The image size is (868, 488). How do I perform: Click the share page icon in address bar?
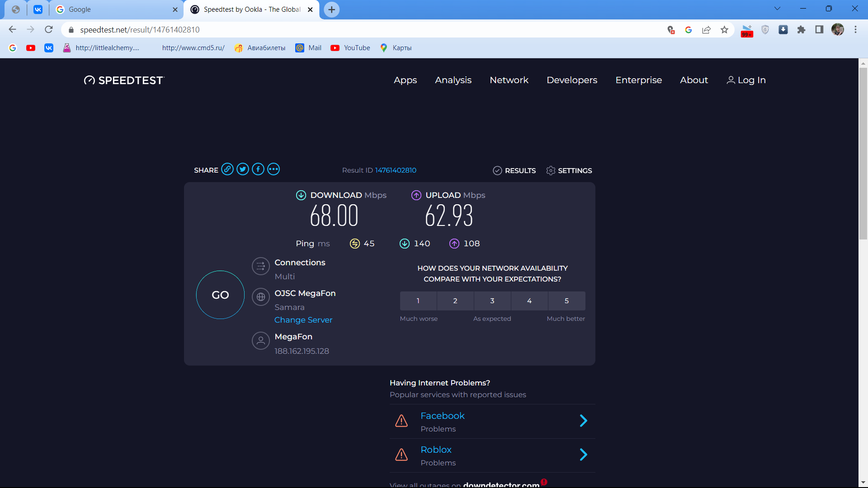coord(706,30)
